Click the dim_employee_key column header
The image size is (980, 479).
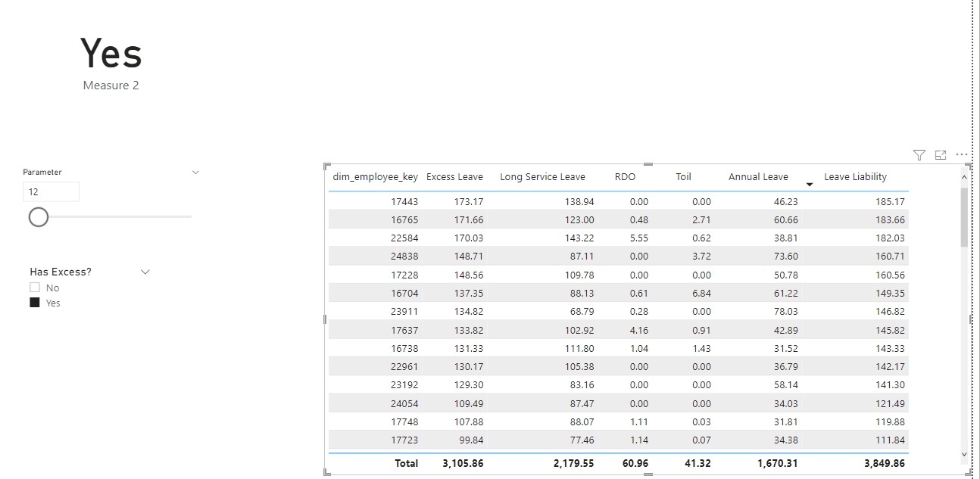[x=376, y=177]
